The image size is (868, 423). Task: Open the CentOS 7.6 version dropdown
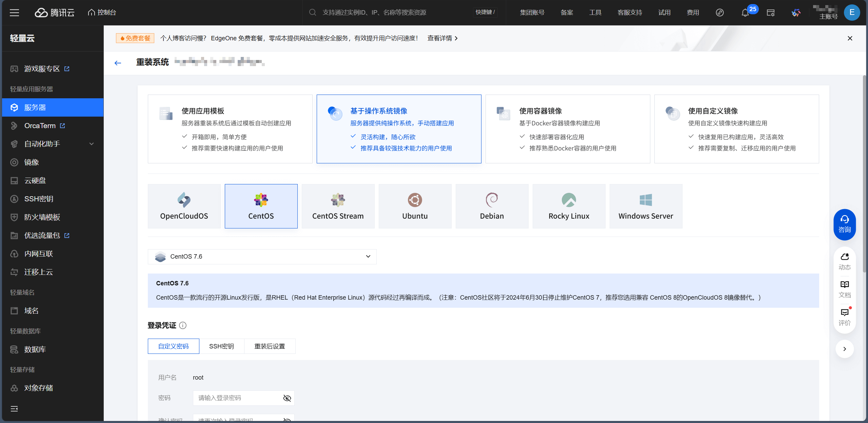pyautogui.click(x=262, y=257)
